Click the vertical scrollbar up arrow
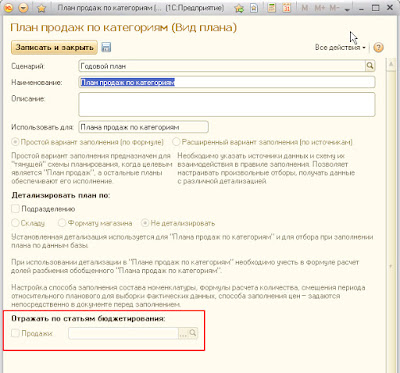The width and height of the screenshot is (400, 373). click(391, 65)
